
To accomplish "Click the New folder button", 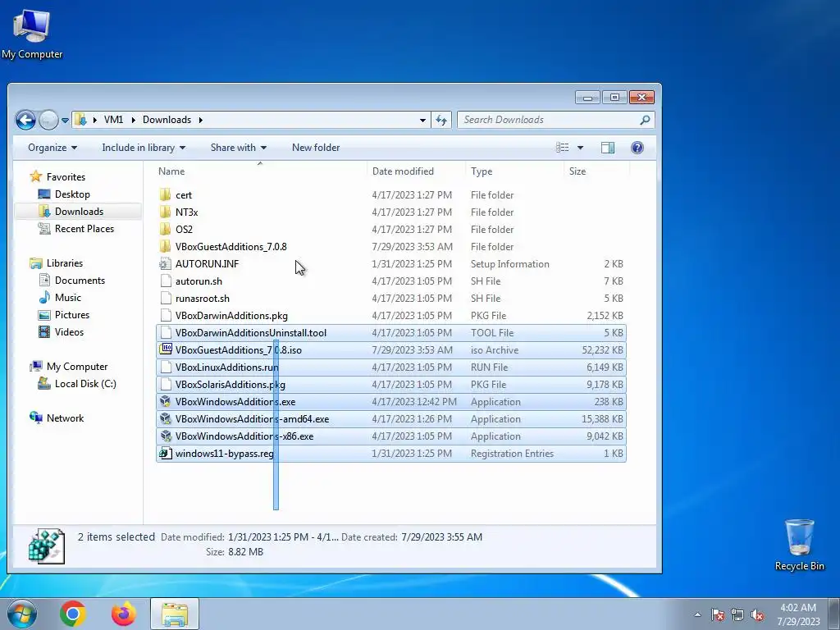I will 316,148.
